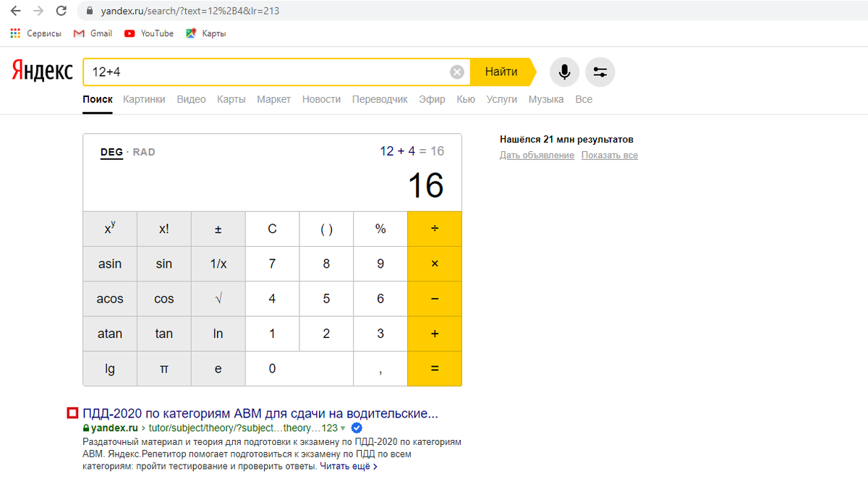868x492 pixels.
Task: Start voice search with microphone icon
Action: point(564,72)
